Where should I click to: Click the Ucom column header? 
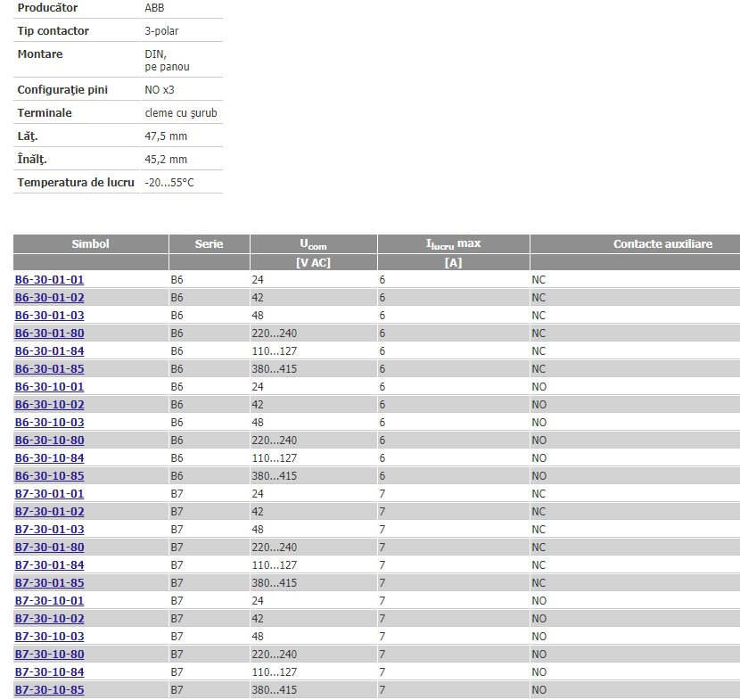(x=313, y=244)
